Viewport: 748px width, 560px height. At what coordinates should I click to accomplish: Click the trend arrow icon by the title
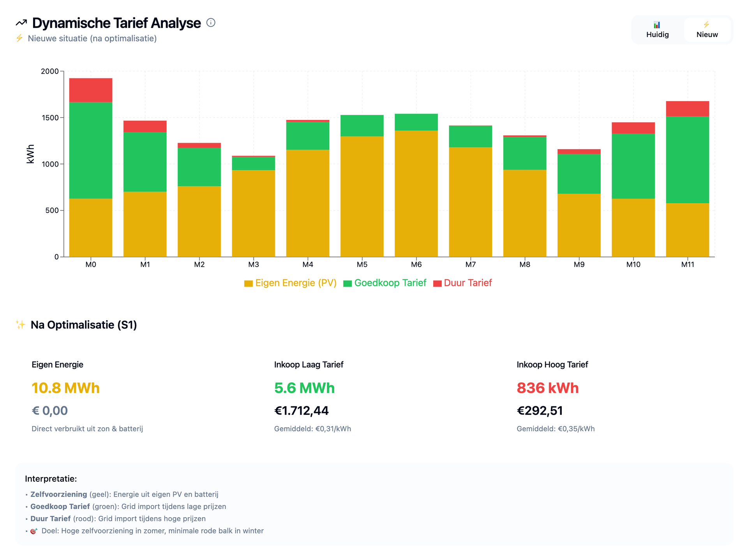(21, 23)
